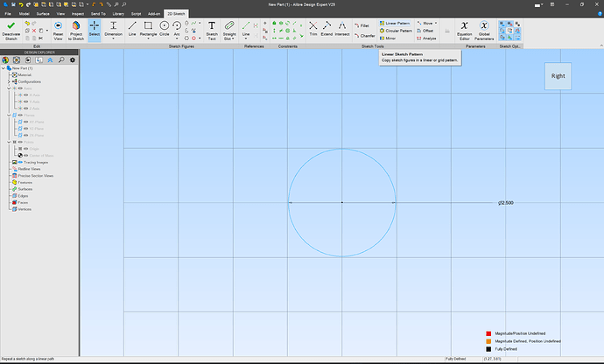Toggle visibility eye for Axes
604x364 pixels.
(x=20, y=88)
